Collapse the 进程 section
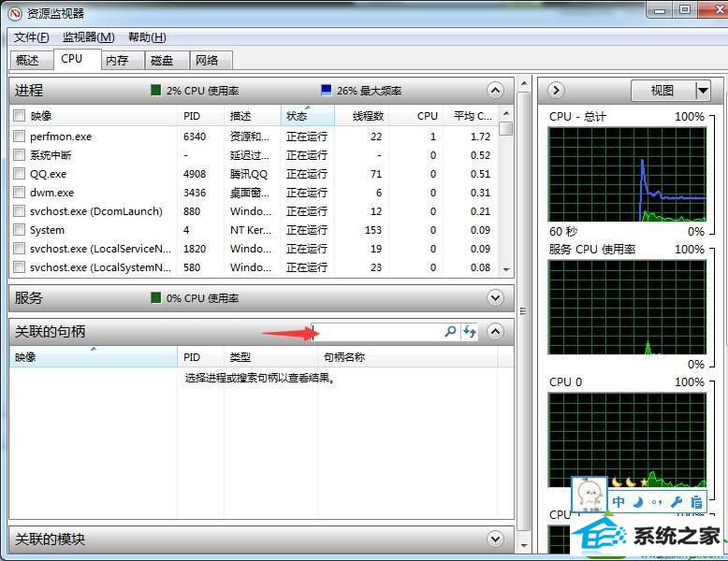728x561 pixels. click(x=495, y=90)
